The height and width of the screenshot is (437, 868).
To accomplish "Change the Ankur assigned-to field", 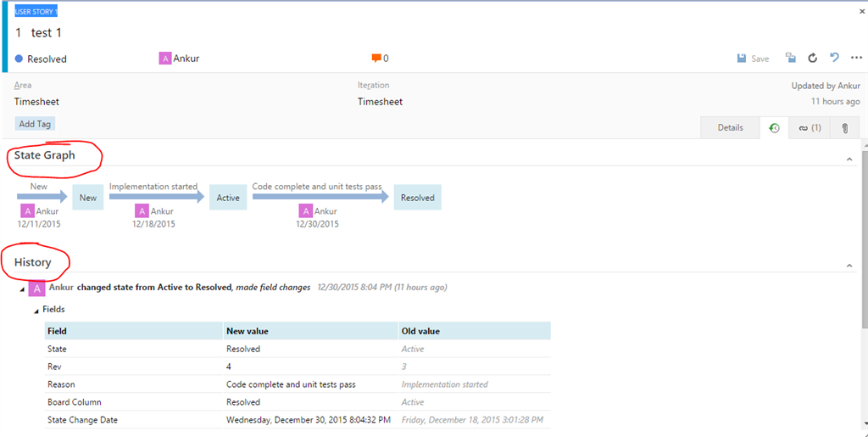I will click(186, 59).
